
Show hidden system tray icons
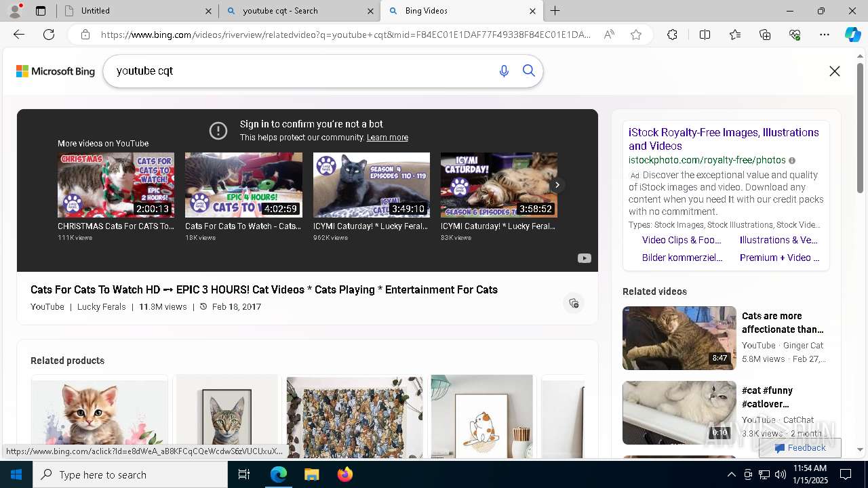[x=731, y=474]
